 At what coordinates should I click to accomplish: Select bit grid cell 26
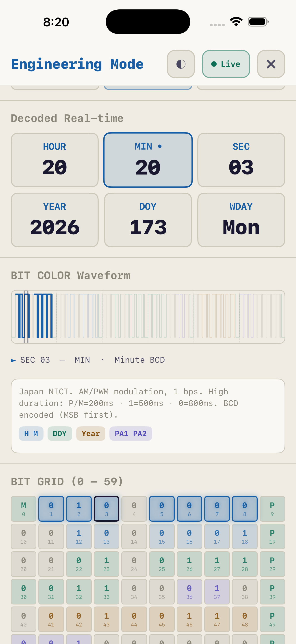[189, 564]
